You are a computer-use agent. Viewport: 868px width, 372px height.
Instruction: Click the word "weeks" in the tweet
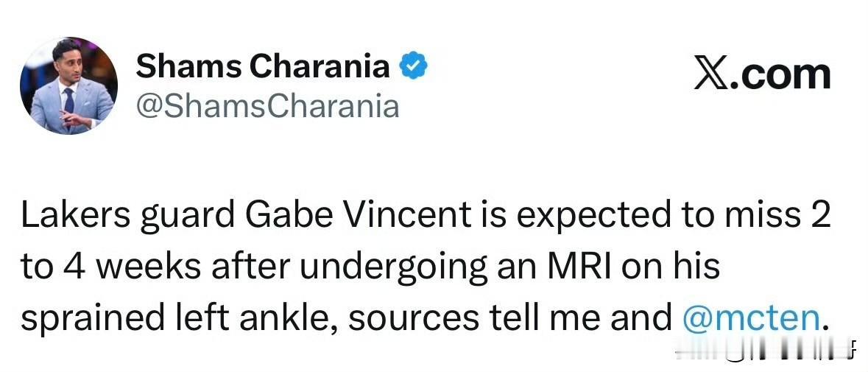pos(146,266)
